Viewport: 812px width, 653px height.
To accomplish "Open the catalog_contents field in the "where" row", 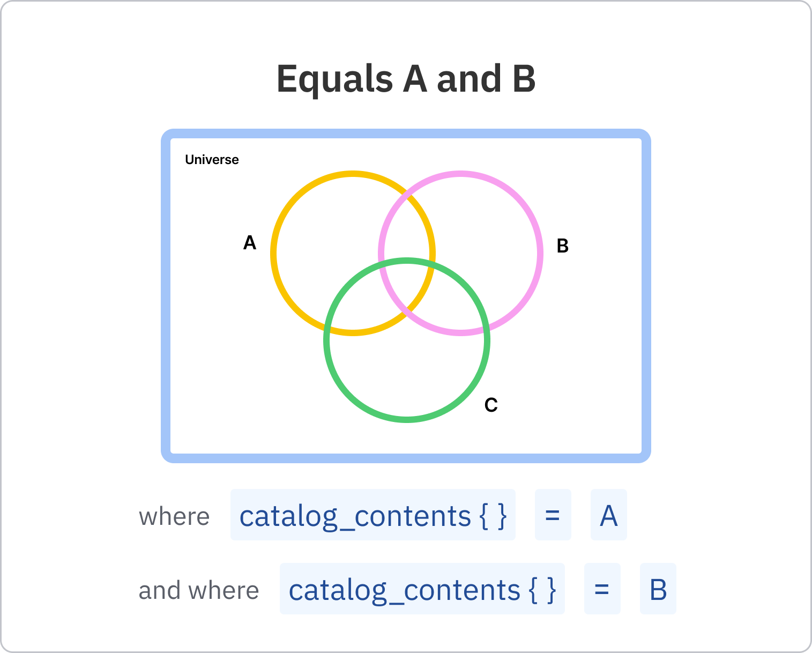I will coord(373,515).
